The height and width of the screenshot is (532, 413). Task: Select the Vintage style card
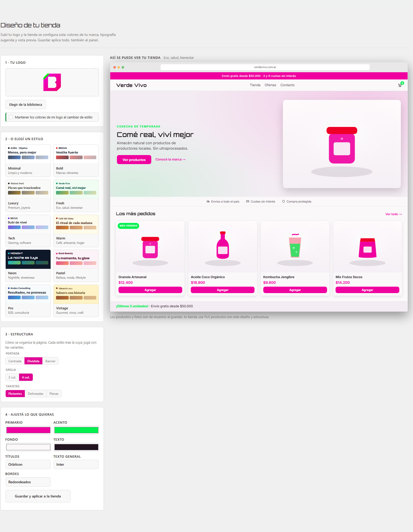[76, 301]
